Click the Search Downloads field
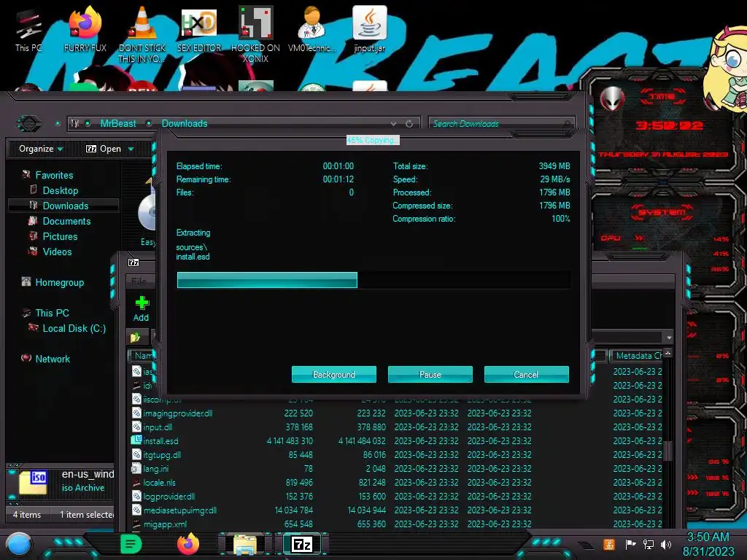This screenshot has height=560, width=747. click(501, 124)
